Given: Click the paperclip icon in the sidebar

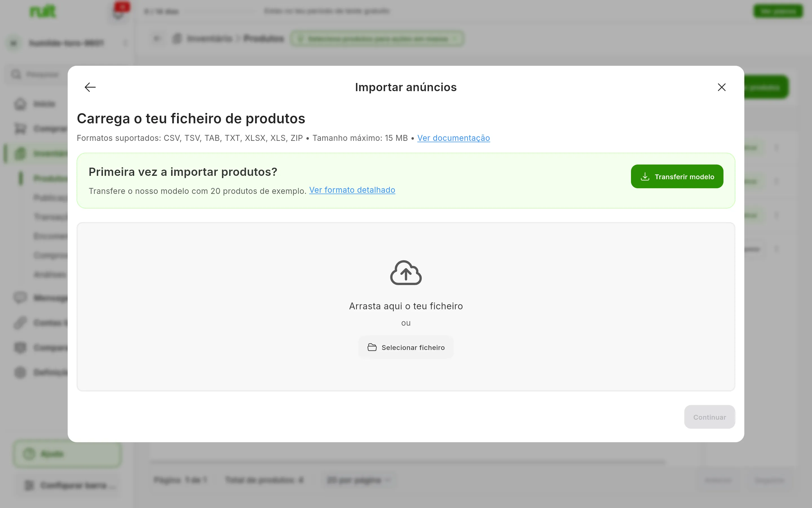Looking at the screenshot, I should (20, 323).
